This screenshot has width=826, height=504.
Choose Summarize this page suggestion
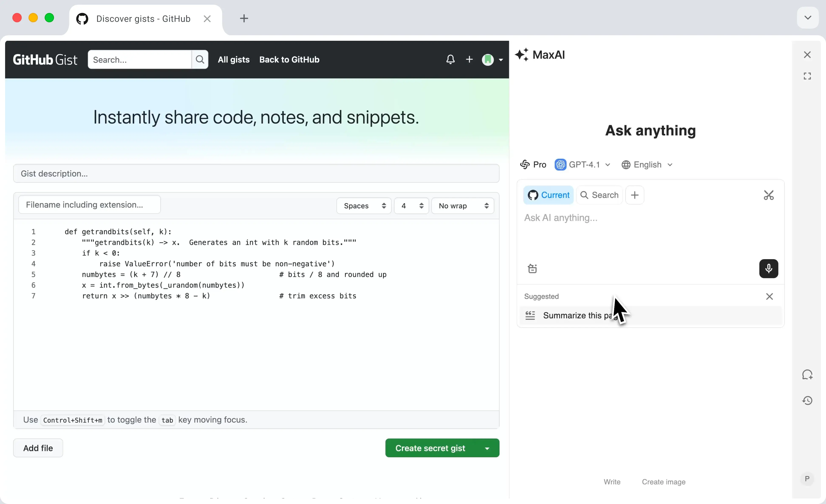point(650,315)
